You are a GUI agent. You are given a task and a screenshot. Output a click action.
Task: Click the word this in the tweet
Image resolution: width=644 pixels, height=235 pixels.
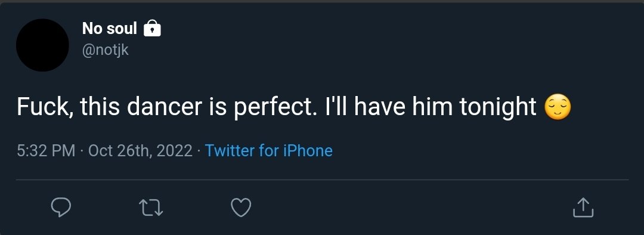point(100,107)
